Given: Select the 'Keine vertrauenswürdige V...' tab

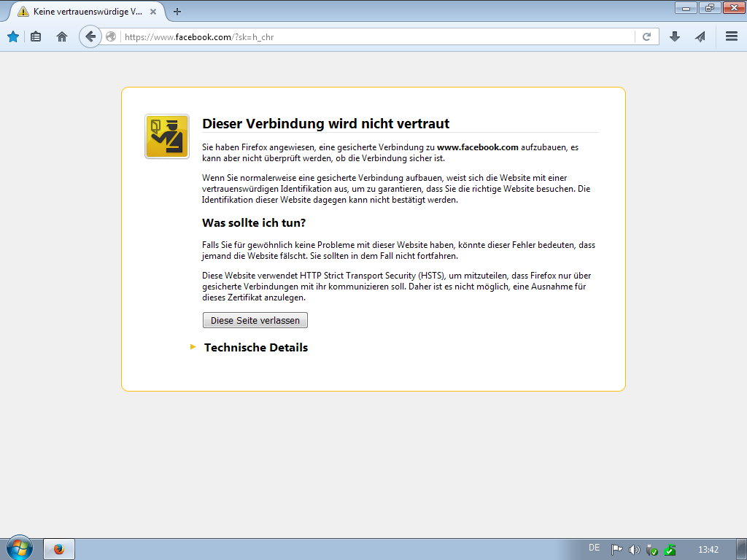Looking at the screenshot, I should (88, 12).
